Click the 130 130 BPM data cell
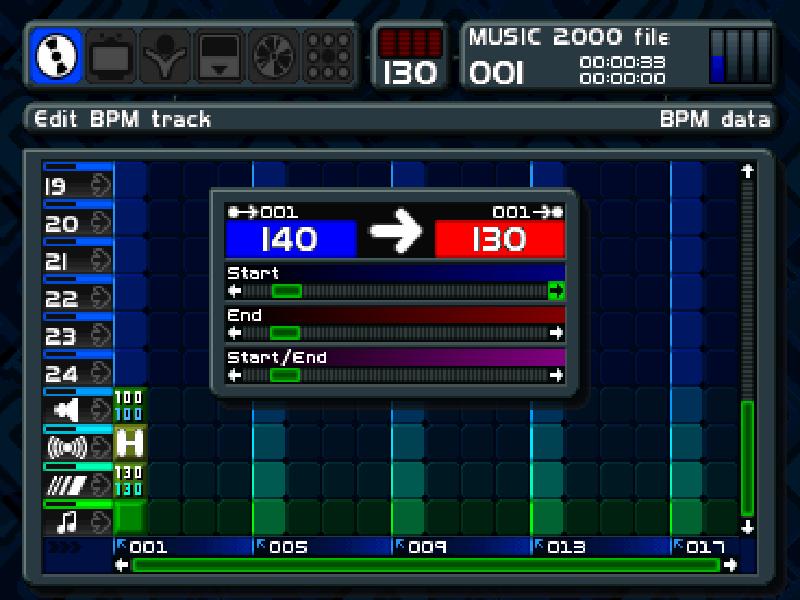 [130, 481]
